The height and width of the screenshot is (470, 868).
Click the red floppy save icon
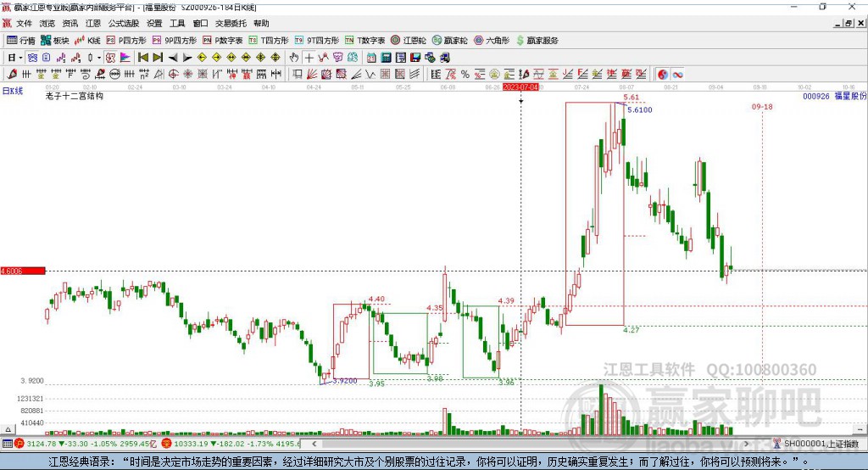(x=415, y=58)
